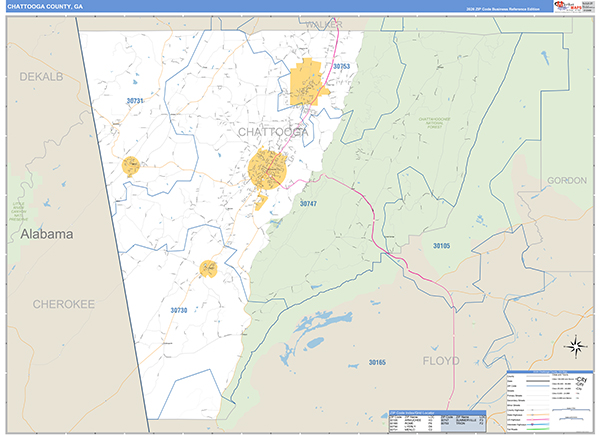Click the Chattahoochee National Forest label
Viewport: 600px width, 435px height.
click(x=434, y=123)
